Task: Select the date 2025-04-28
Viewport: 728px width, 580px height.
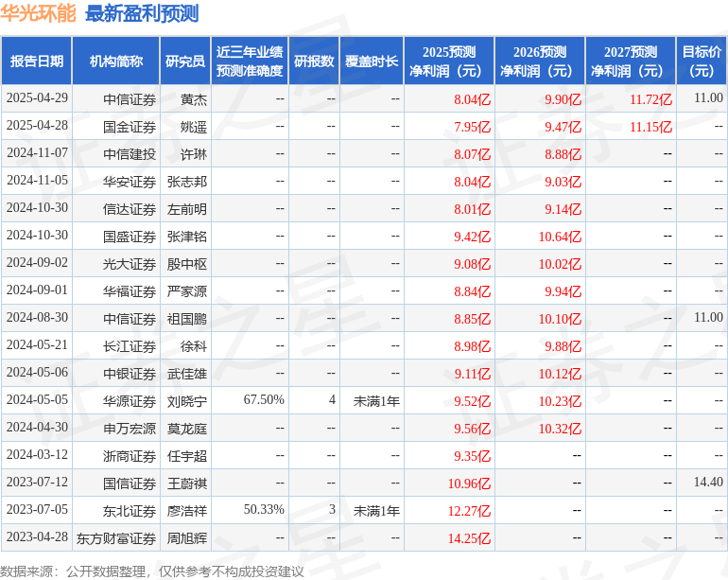Action: click(37, 126)
